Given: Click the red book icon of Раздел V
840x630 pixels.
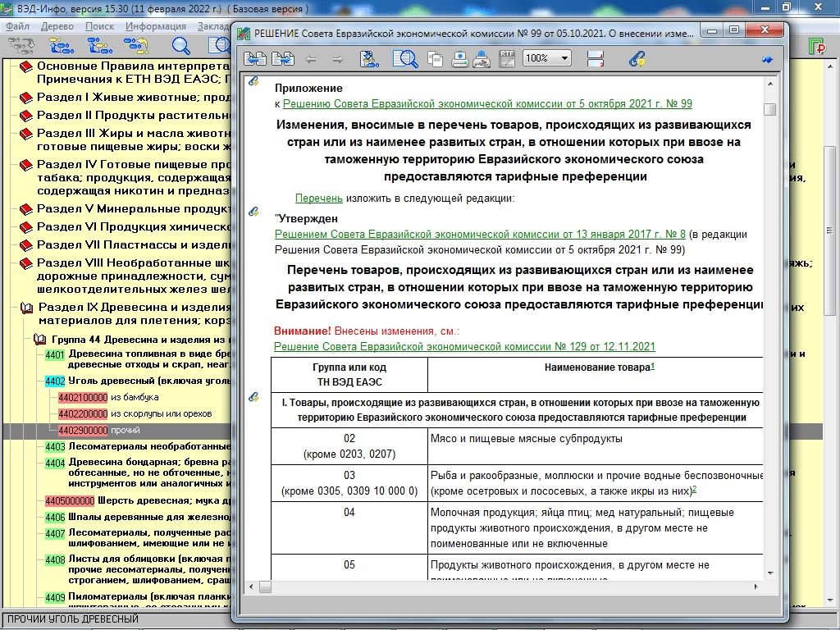Looking at the screenshot, I should 25,209.
